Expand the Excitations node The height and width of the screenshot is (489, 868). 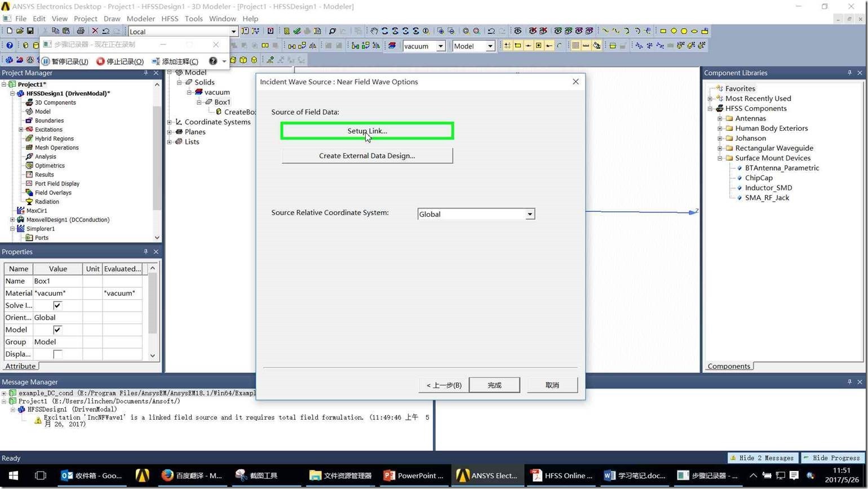(x=21, y=130)
